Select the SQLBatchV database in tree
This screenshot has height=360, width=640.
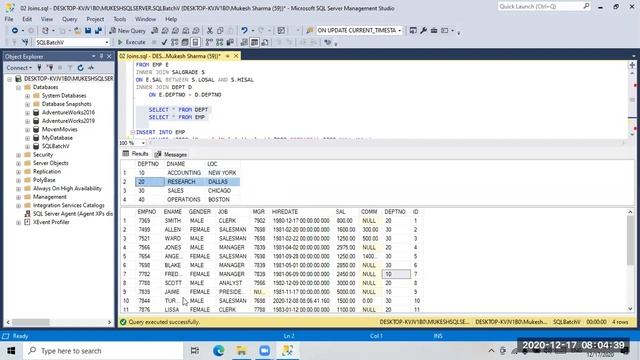(56, 146)
